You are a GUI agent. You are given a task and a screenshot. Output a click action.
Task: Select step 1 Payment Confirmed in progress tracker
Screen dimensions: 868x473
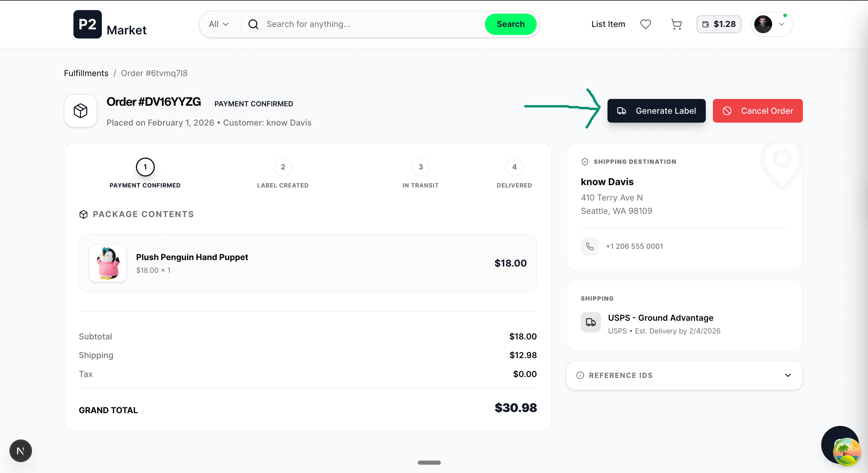[x=145, y=167]
